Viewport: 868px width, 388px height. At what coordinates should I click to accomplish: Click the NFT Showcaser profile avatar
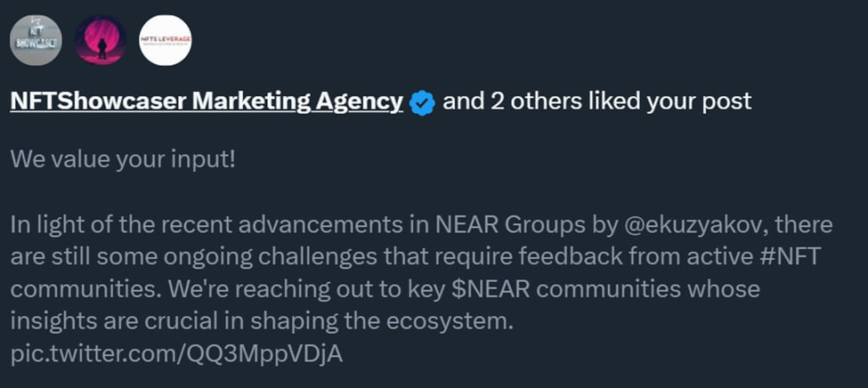[36, 40]
